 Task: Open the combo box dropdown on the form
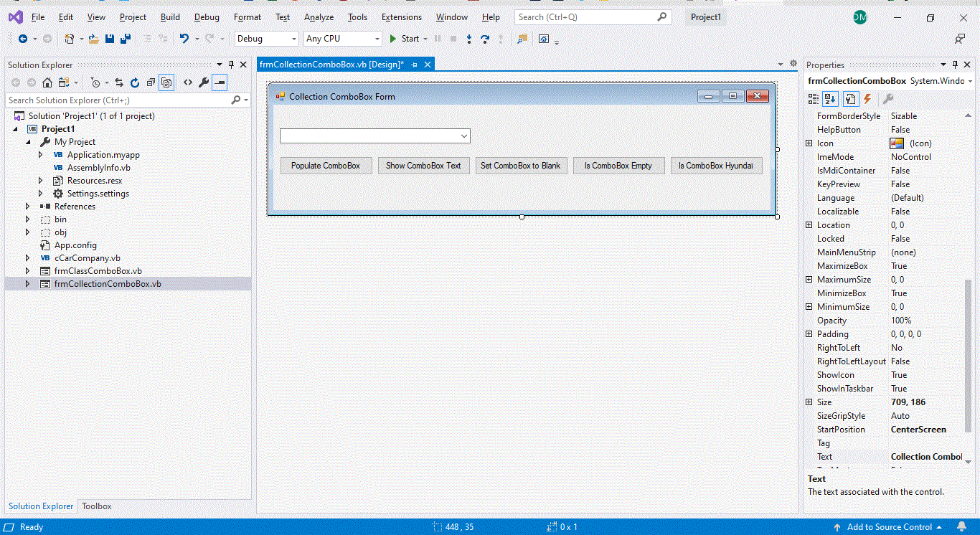(464, 136)
